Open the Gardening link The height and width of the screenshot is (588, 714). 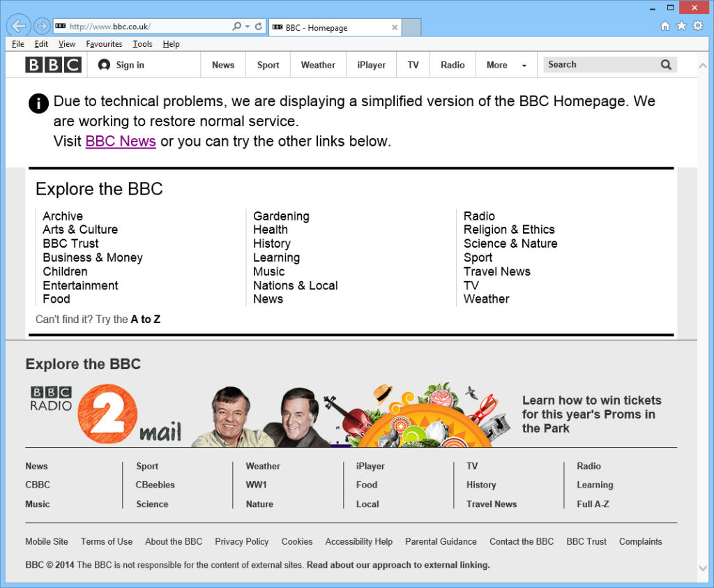click(281, 216)
